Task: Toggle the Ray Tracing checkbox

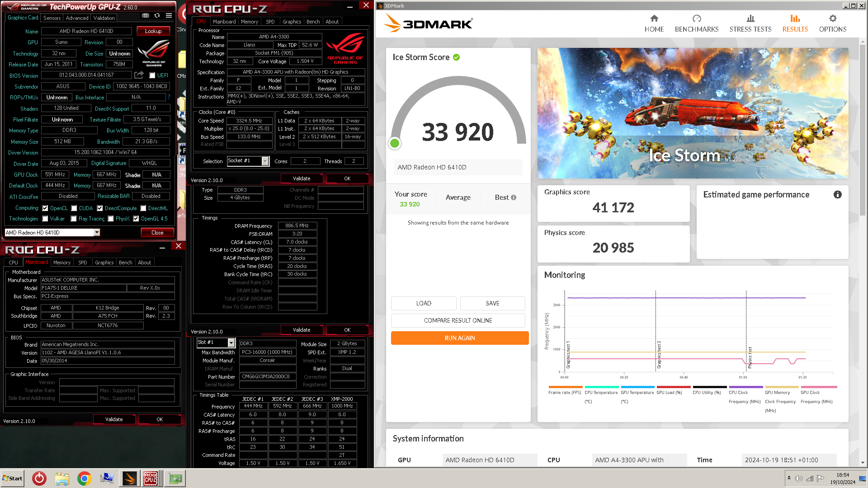Action: 74,219
